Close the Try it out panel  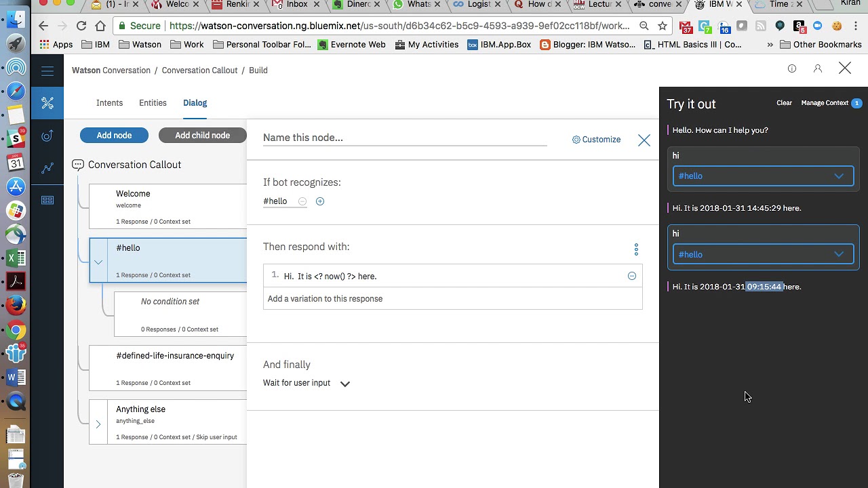coord(844,68)
